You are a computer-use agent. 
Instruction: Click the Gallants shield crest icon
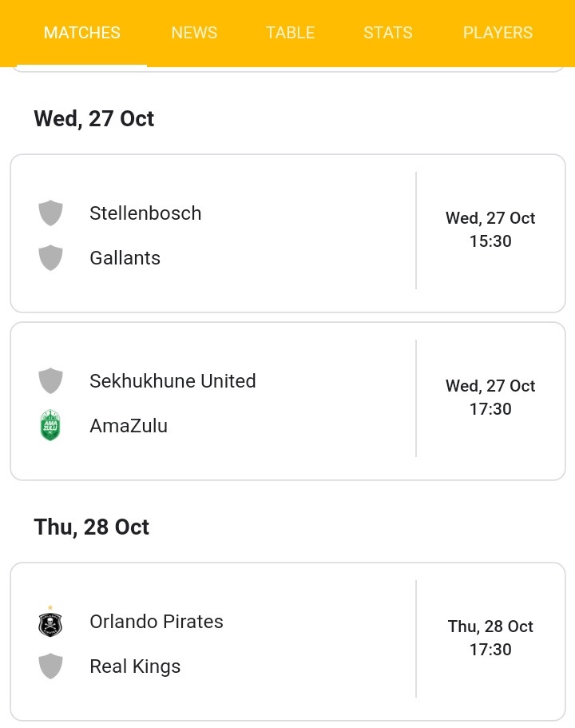pos(50,257)
